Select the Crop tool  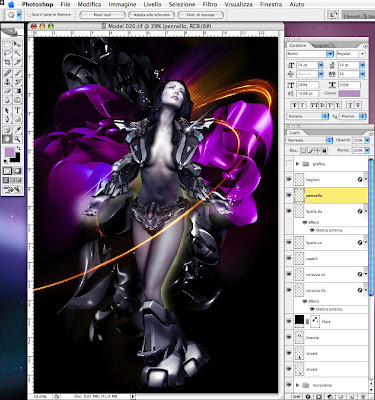pos(7,62)
